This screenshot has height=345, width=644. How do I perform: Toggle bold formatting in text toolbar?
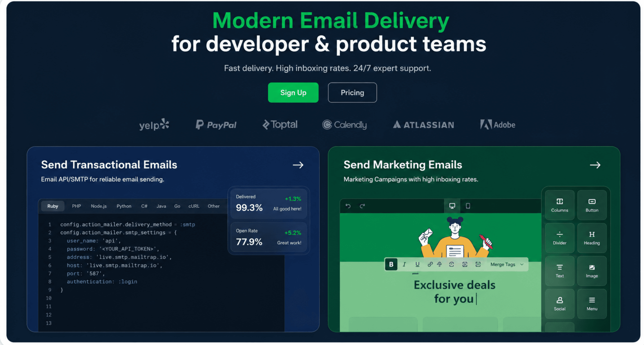391,264
